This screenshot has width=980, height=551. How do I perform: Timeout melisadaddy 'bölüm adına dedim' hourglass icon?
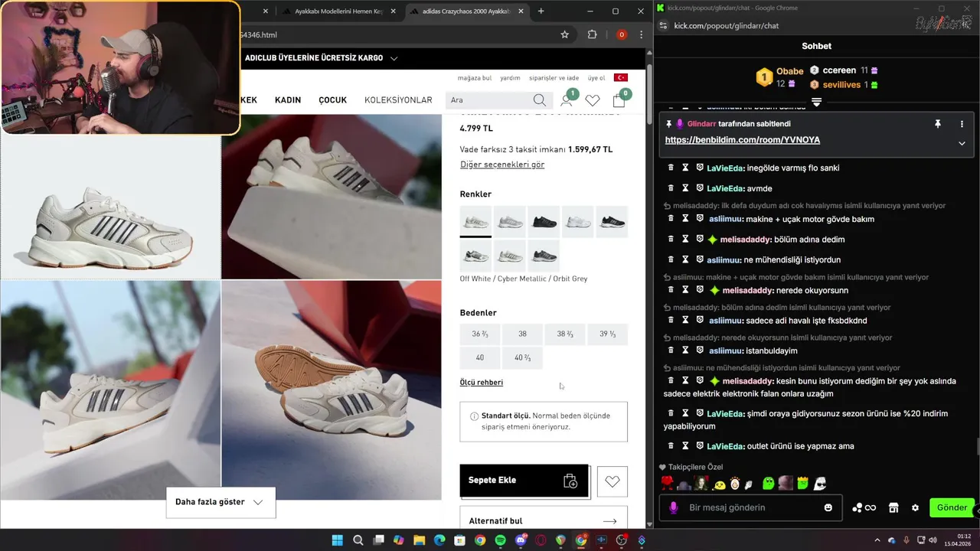click(x=685, y=239)
